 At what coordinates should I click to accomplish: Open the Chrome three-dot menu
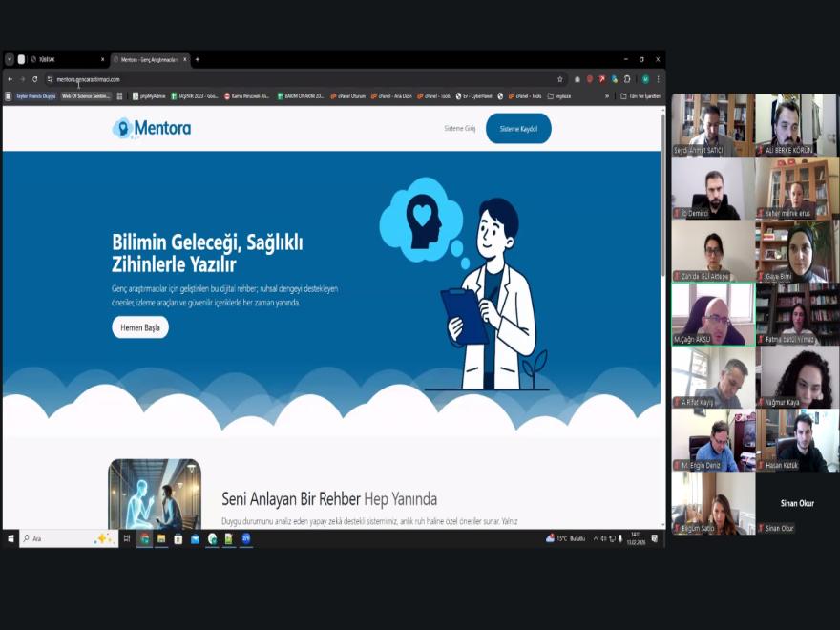click(x=658, y=79)
